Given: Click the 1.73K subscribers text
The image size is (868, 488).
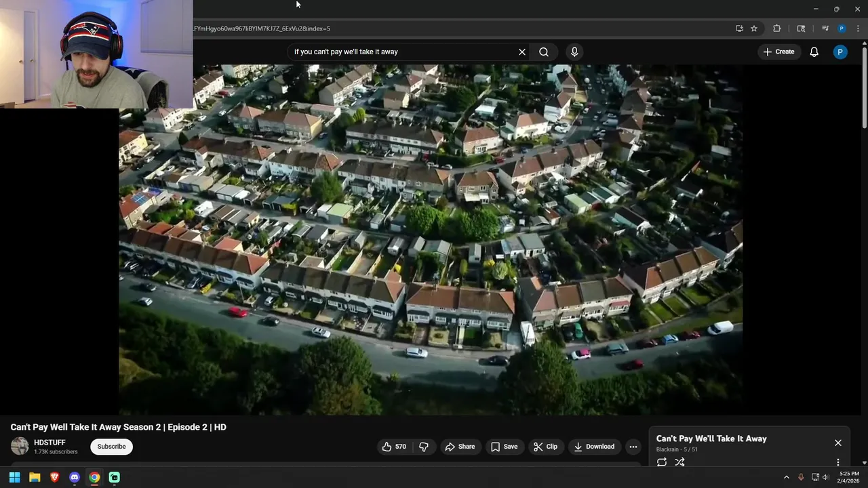Looking at the screenshot, I should point(56,452).
